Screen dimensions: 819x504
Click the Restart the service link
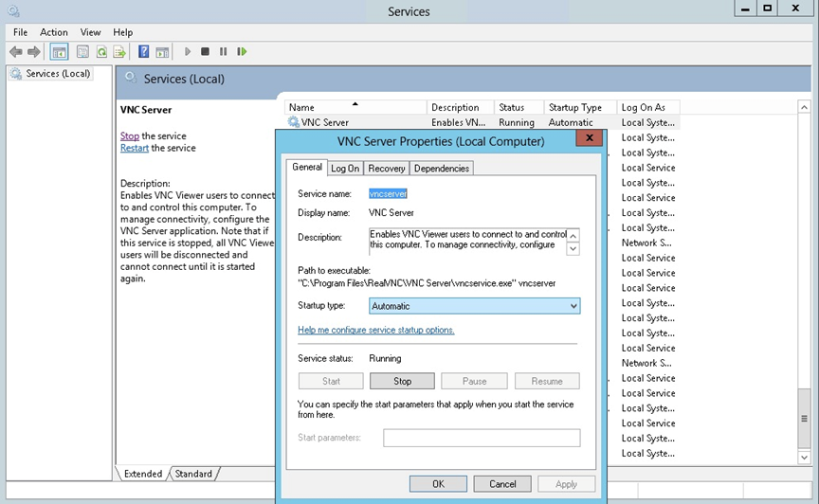[134, 148]
